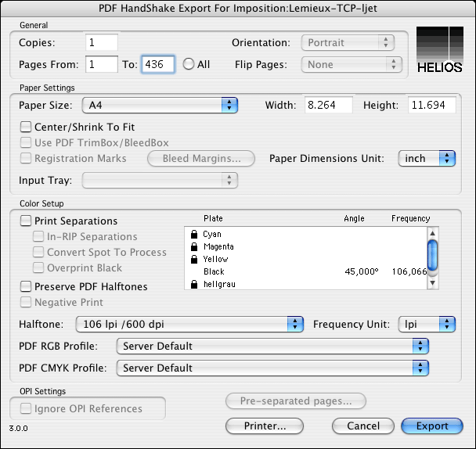Viewport: 476px width, 449px height.
Task: Select the Magenta plate row
Action: coord(305,246)
